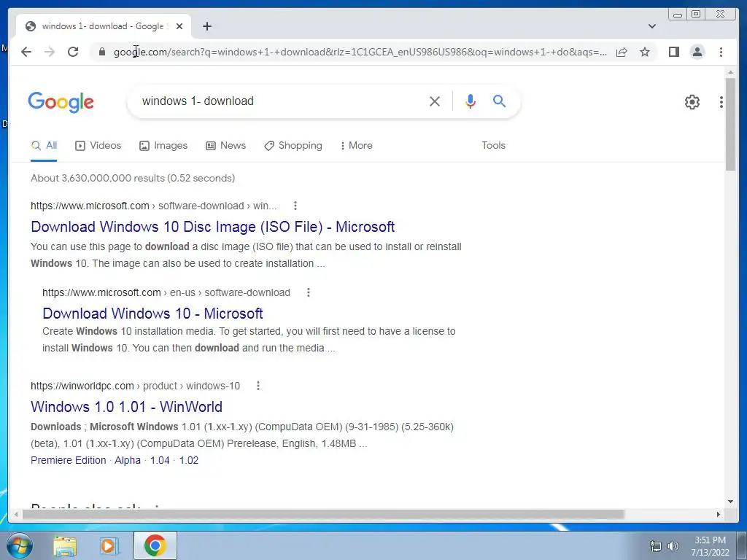Open Google quick settings gear

[692, 102]
